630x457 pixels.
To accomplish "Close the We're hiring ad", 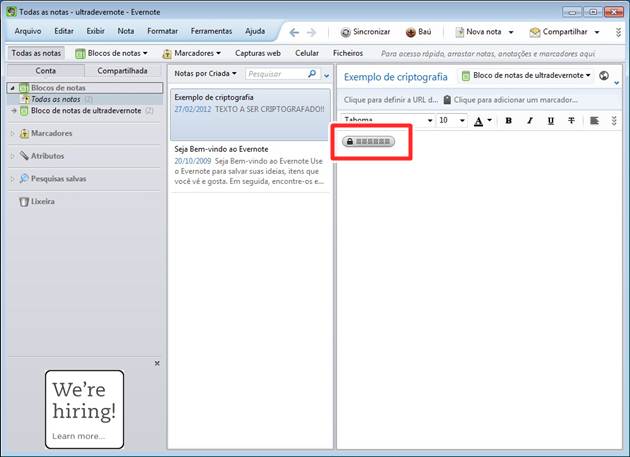I will point(157,363).
